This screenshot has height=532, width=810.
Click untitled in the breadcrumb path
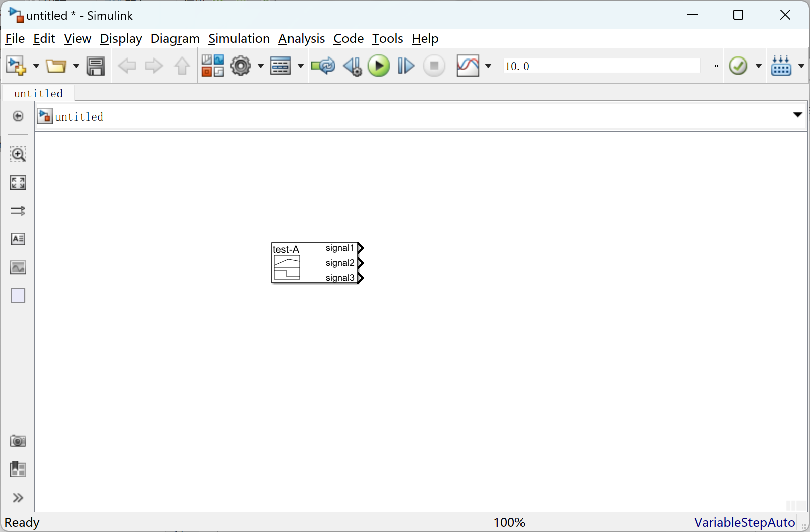tap(79, 117)
